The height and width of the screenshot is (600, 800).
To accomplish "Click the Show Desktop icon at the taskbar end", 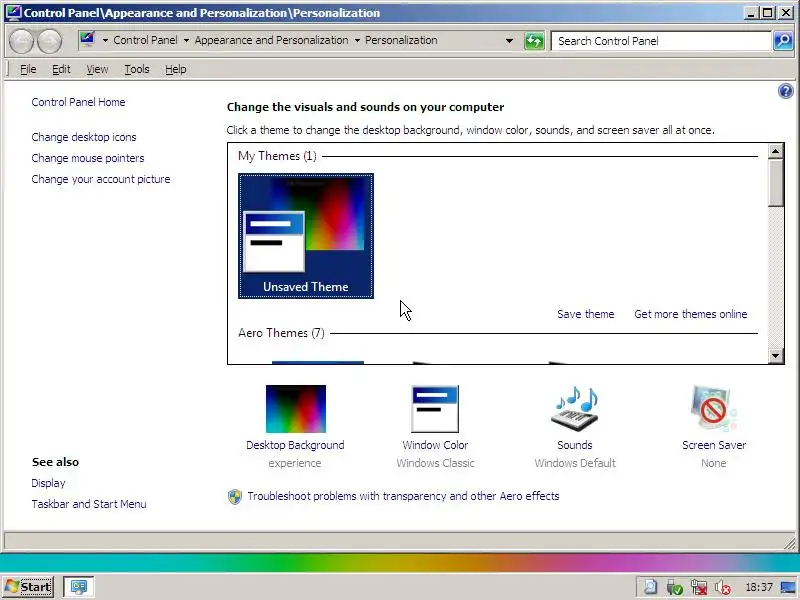I will coord(790,587).
